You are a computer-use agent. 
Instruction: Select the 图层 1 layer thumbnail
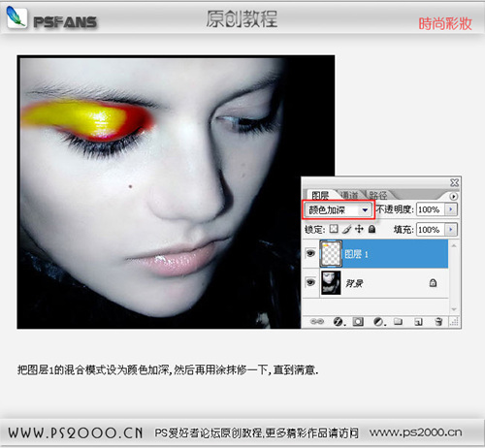click(331, 254)
